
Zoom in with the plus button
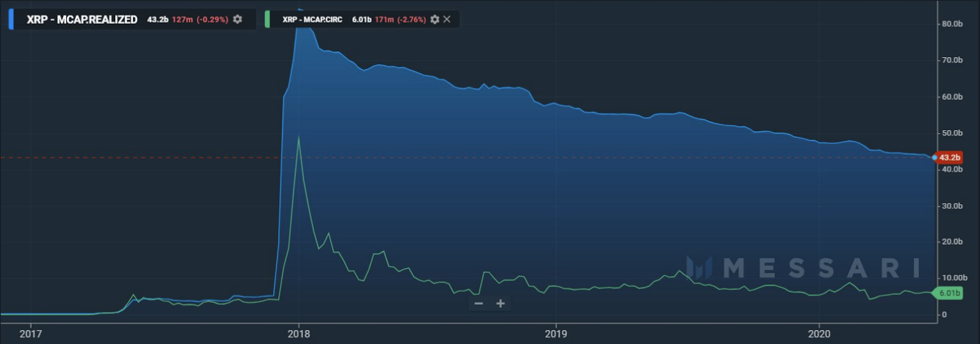pyautogui.click(x=500, y=304)
